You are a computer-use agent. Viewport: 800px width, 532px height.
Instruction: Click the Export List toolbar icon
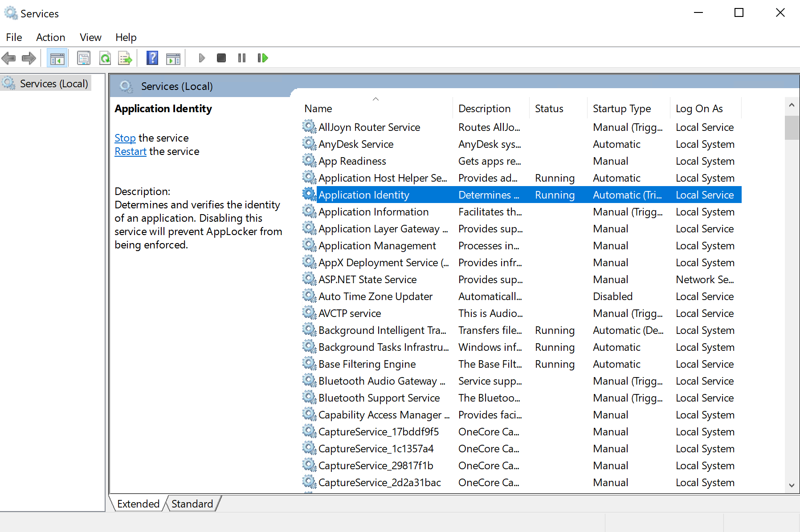[125, 58]
